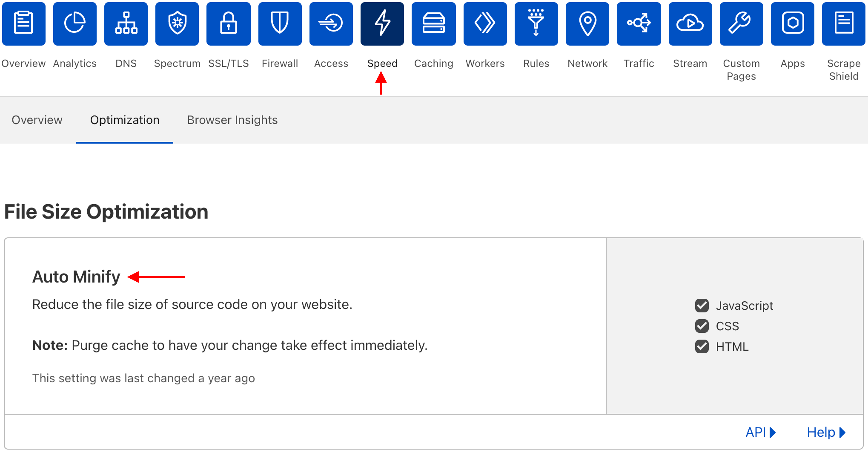Disable HTML minification checkbox

(x=702, y=346)
